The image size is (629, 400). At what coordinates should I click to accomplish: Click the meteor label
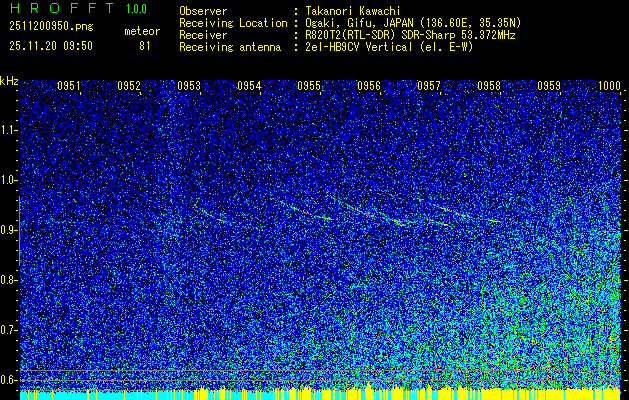pyautogui.click(x=142, y=31)
